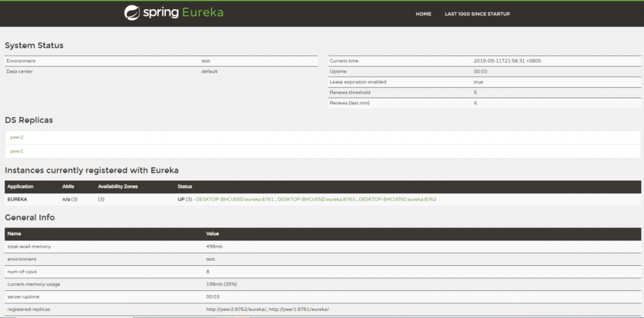Click the 'UP (3)' status text
Viewport: 644px width, 318px height.
pos(184,200)
